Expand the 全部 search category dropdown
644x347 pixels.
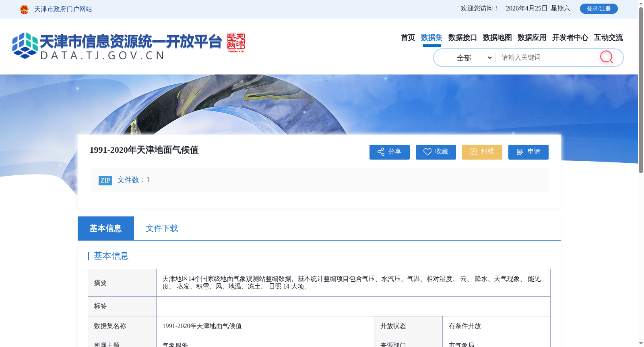click(465, 58)
